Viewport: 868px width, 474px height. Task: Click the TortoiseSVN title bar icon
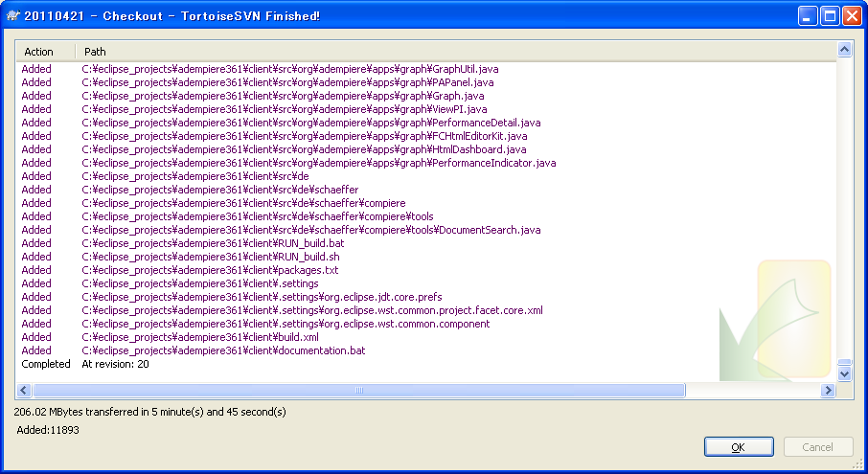click(x=12, y=15)
